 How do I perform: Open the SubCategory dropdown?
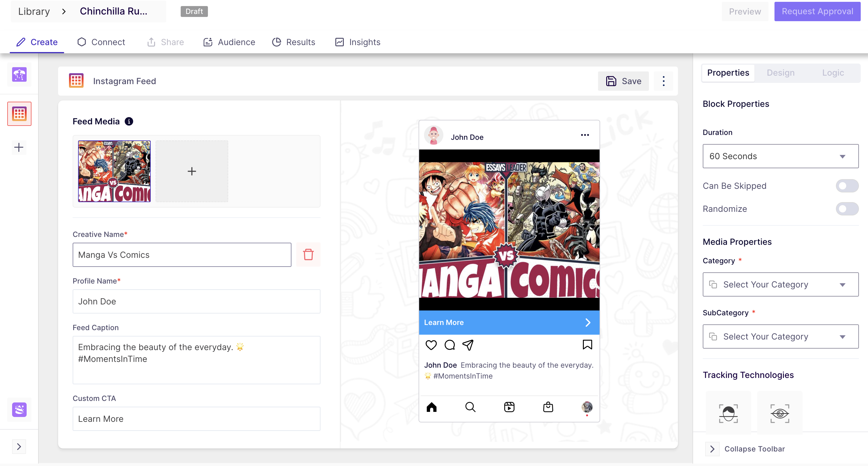click(x=781, y=336)
